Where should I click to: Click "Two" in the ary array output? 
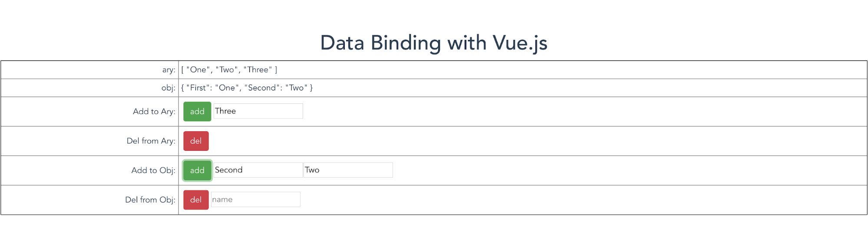[227, 70]
